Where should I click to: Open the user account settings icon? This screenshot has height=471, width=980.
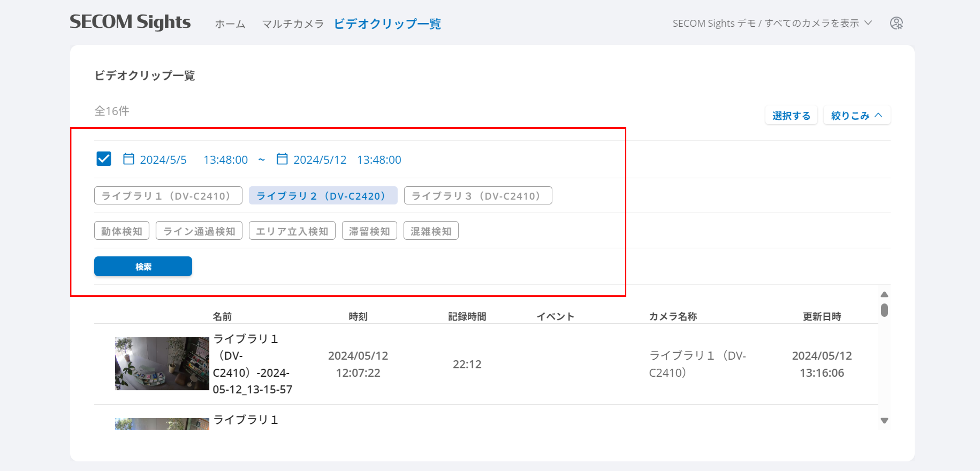point(896,23)
